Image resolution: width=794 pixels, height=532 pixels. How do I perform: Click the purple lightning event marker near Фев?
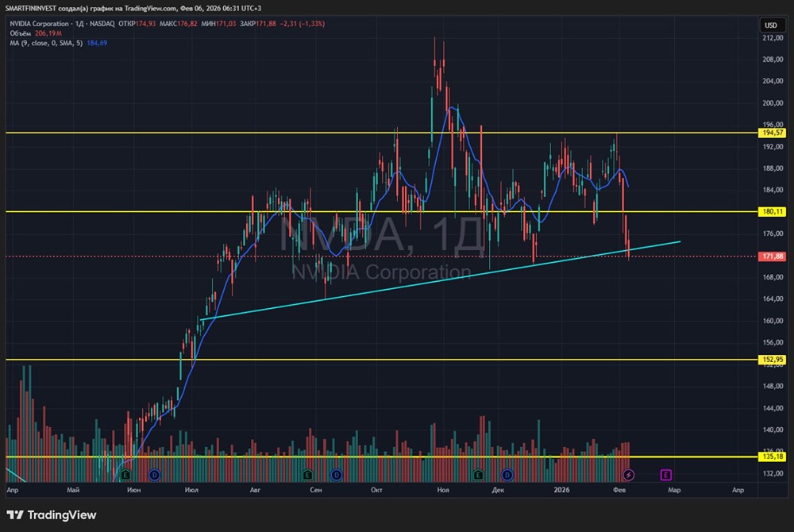click(x=628, y=475)
